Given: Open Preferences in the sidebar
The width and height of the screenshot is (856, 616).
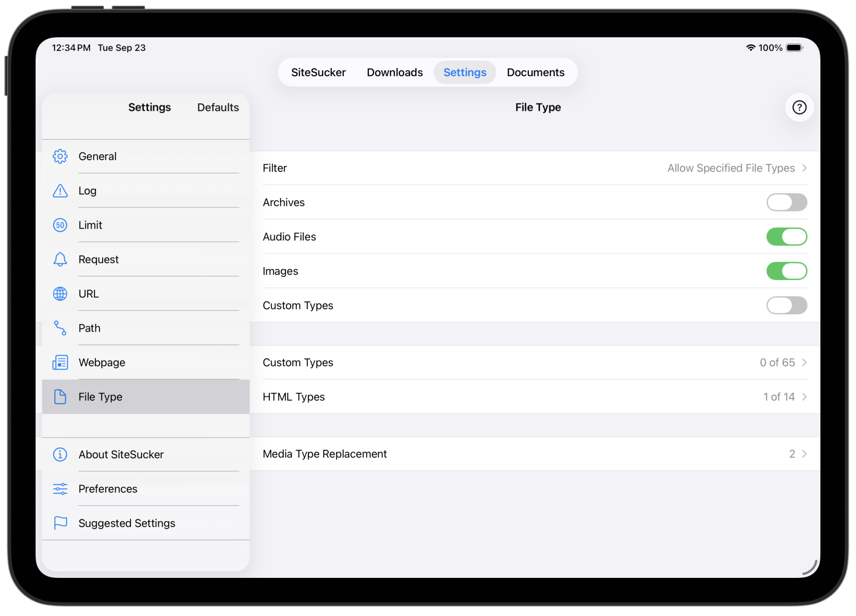Looking at the screenshot, I should coord(108,488).
